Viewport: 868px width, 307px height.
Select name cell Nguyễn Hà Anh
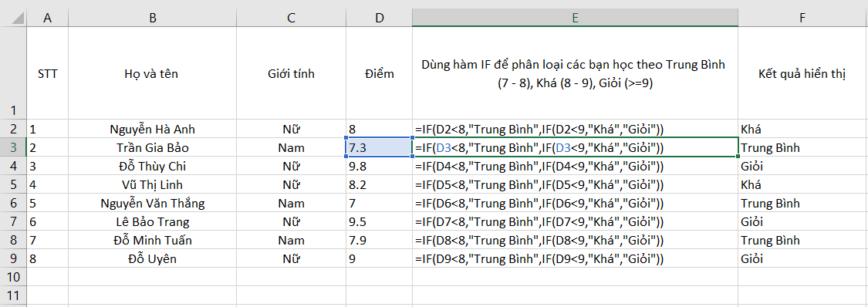click(x=152, y=129)
